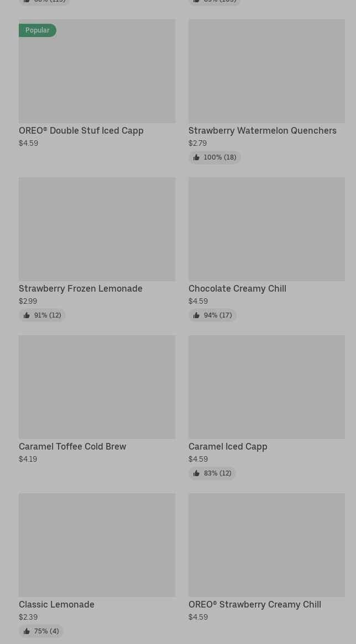Select the Caramel Toffee Cold Brew title

(72, 447)
